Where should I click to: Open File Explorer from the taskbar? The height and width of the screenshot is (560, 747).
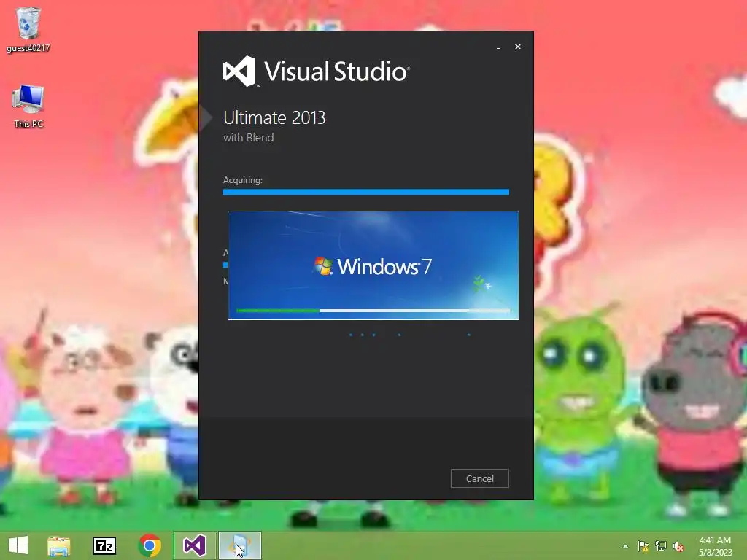59,545
